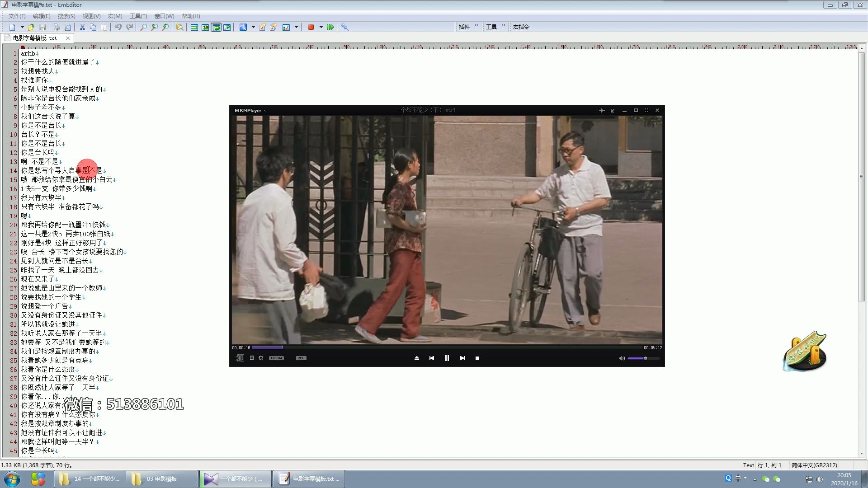868x488 pixels.
Task: Expand the New file dropdown arrow
Action: coord(22,27)
